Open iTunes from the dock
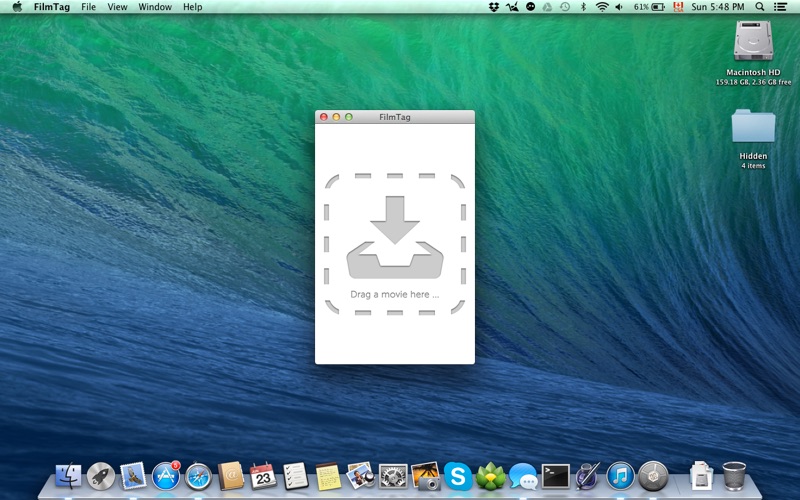This screenshot has width=800, height=500. tap(620, 476)
